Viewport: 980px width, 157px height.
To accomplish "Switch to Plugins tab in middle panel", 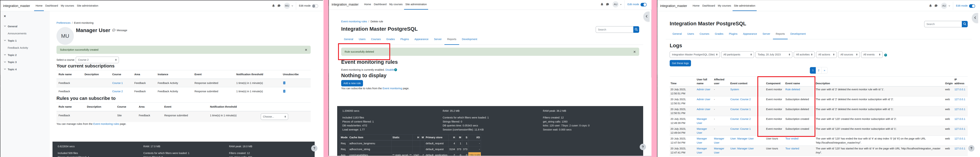I will pos(404,39).
